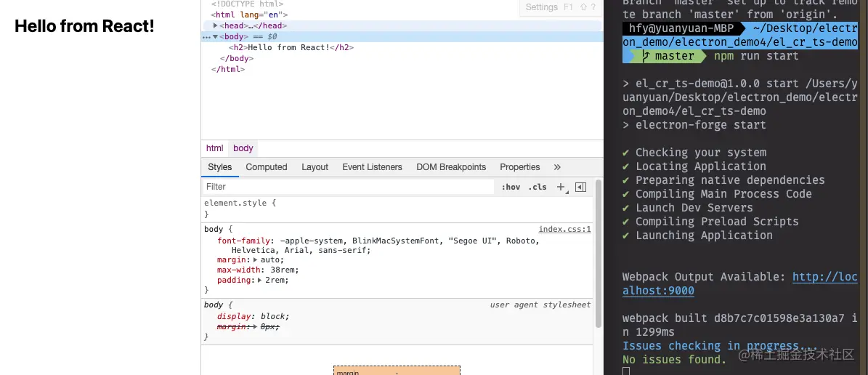868x375 pixels.
Task: Expand the margin: auto shorthand triangle
Action: pos(256,259)
